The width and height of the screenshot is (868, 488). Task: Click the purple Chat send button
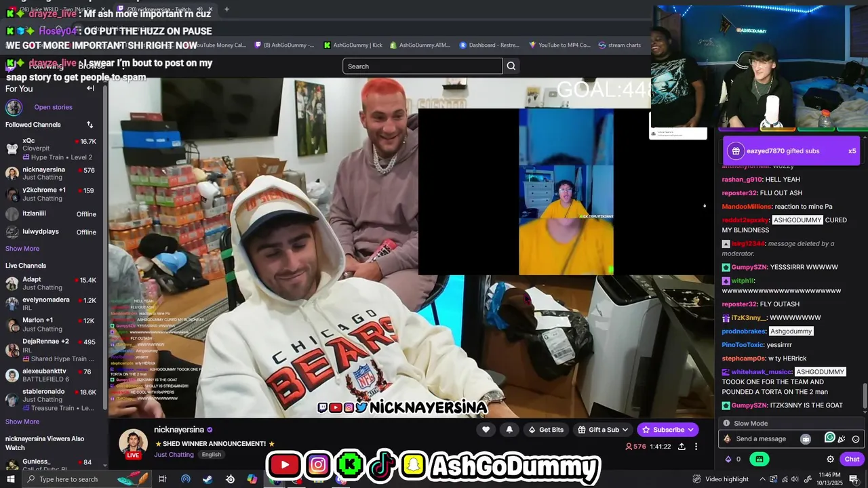coord(852,459)
